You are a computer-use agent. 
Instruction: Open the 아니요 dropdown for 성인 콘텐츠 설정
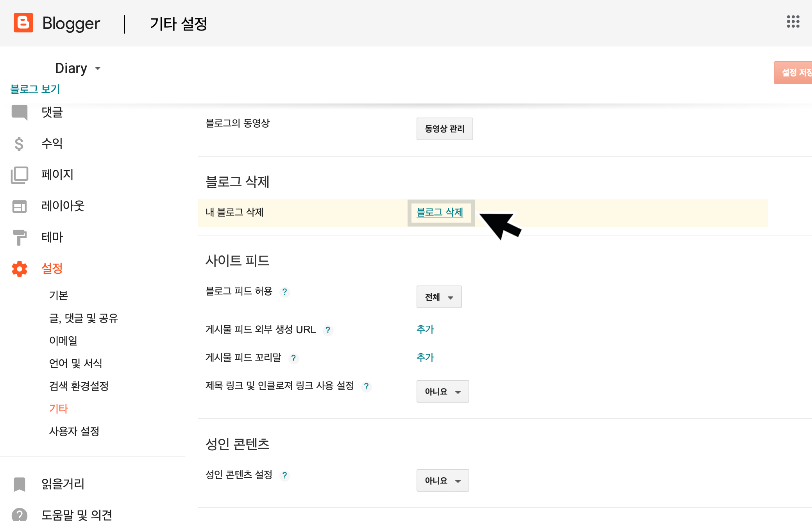coord(442,481)
